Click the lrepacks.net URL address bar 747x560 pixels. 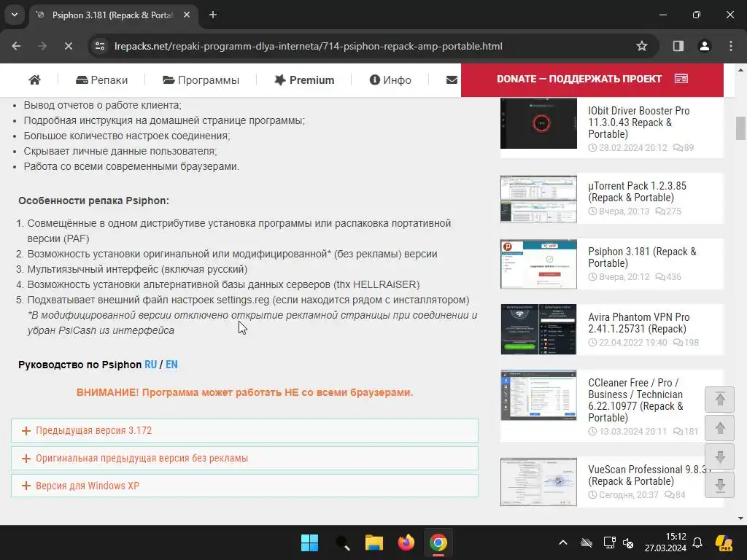coord(309,46)
